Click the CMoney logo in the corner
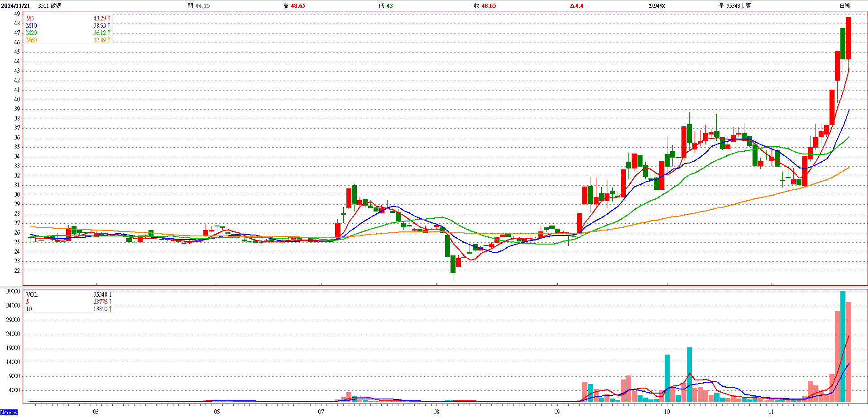Viewport: 868px width, 418px height. 9,413
